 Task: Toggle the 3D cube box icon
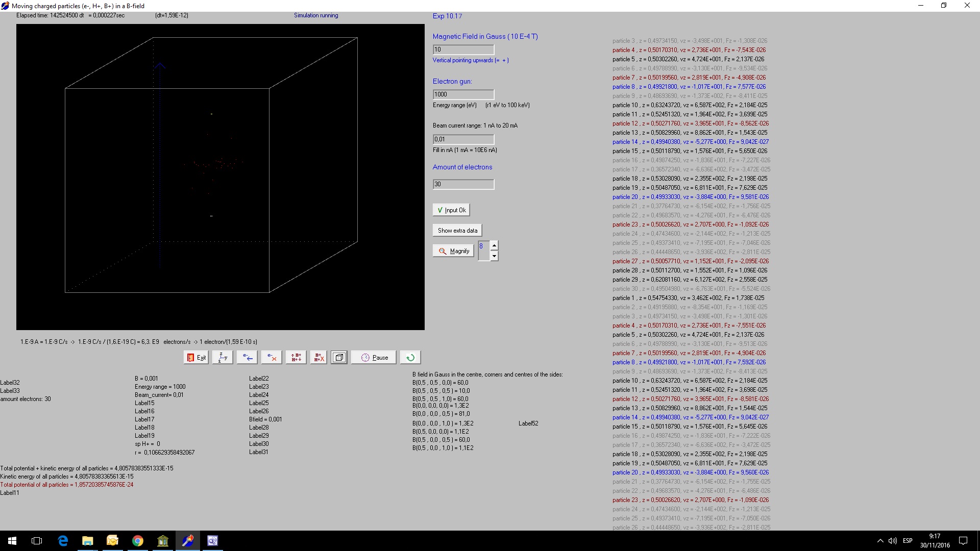[x=339, y=358]
